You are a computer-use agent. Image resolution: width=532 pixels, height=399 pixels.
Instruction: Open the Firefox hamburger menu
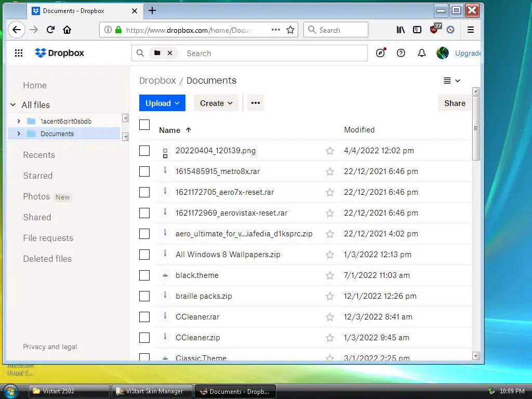click(x=471, y=30)
